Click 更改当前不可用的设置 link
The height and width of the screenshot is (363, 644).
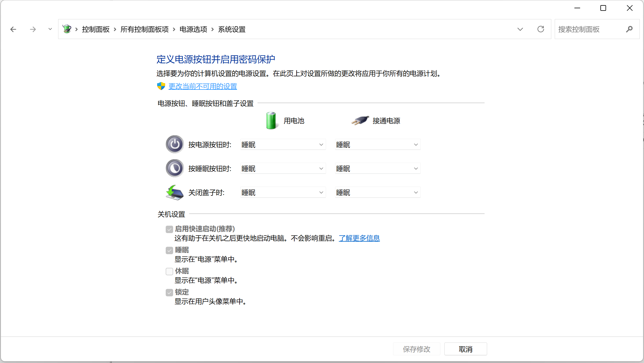point(202,86)
